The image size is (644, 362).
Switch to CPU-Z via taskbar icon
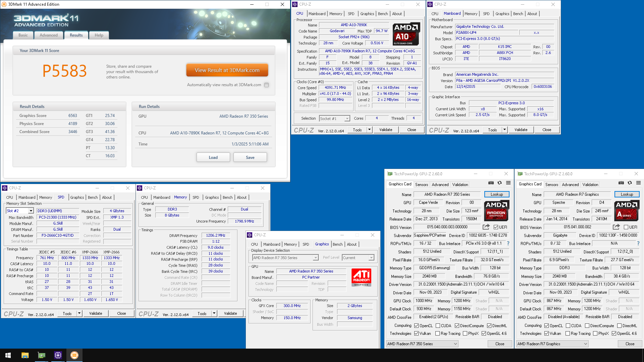click(x=58, y=355)
